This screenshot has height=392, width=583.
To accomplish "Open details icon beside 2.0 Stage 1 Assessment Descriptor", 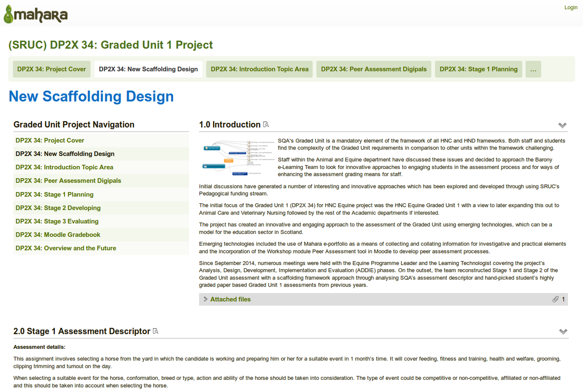I will pos(155,331).
